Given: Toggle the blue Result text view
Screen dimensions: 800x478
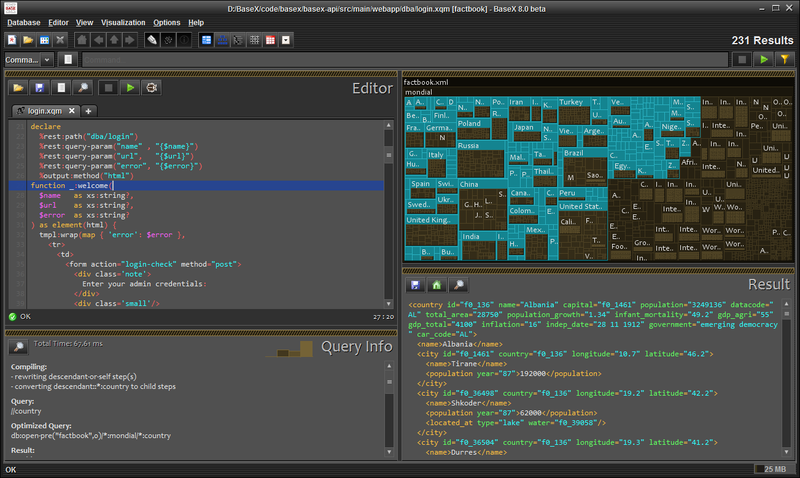Looking at the screenshot, I should coord(206,40).
